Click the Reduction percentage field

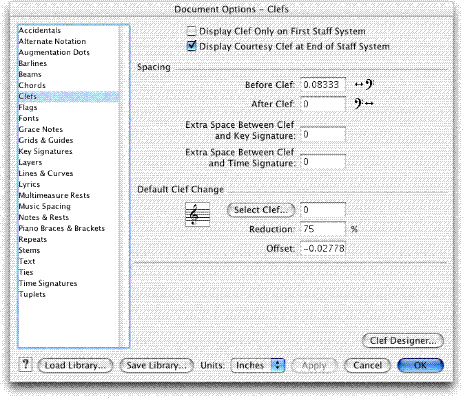click(x=323, y=229)
